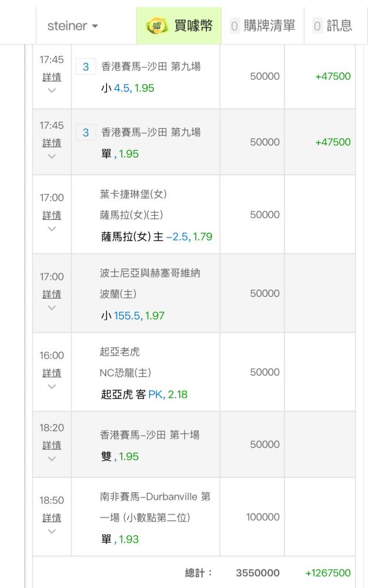Open 詳情 for 沙田 第十場 bet

[x=52, y=445]
